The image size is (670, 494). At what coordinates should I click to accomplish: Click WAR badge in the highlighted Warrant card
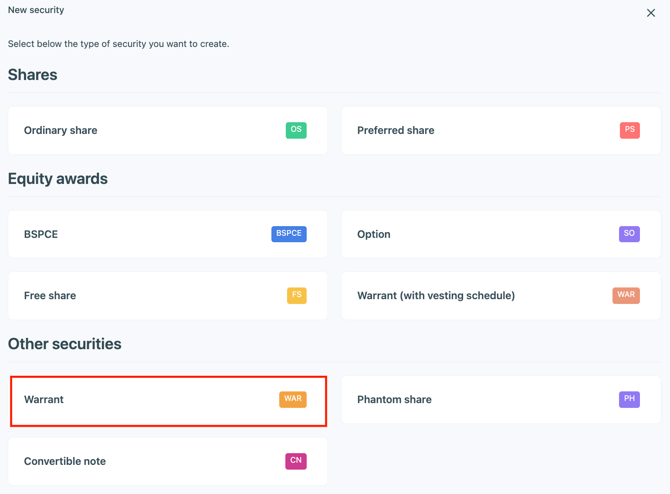pos(292,400)
